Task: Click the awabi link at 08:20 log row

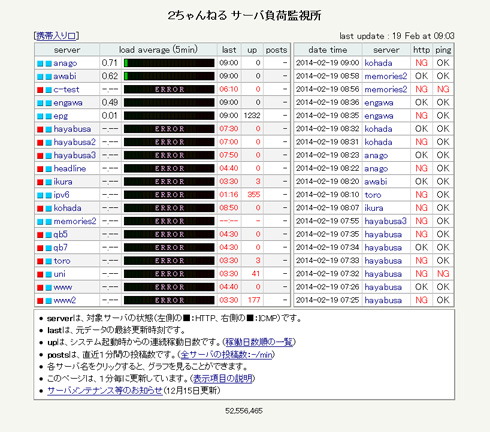Action: [x=376, y=182]
